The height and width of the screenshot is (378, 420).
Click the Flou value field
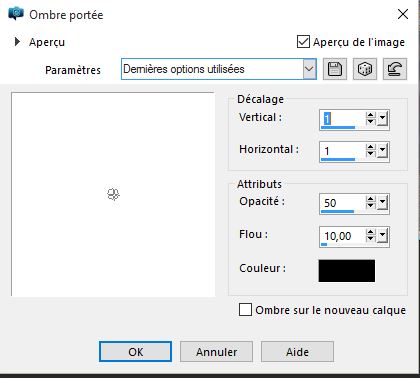[x=342, y=236]
